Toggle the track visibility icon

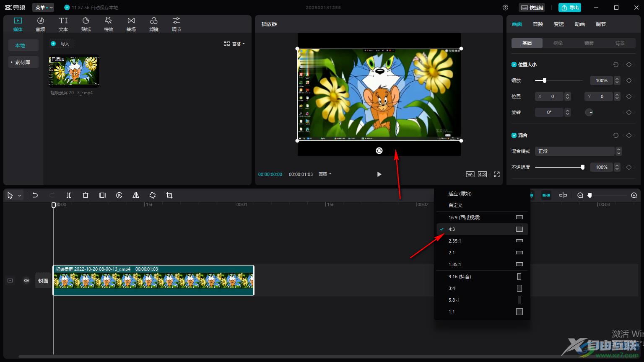(x=10, y=281)
